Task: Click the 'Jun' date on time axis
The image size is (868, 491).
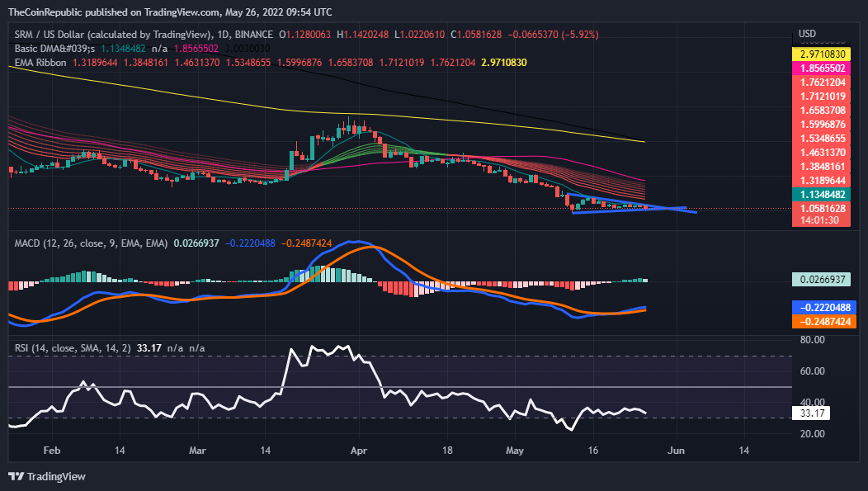Action: pos(676,451)
